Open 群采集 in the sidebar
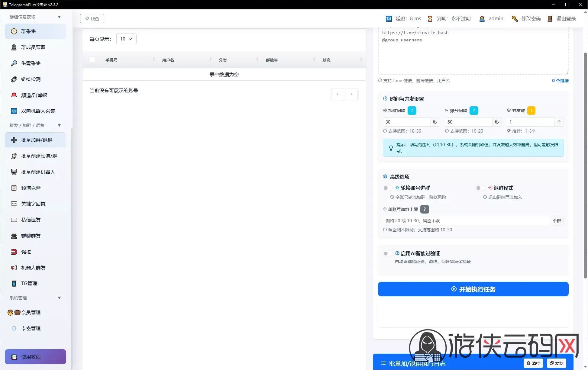This screenshot has height=370, width=588. 35,31
